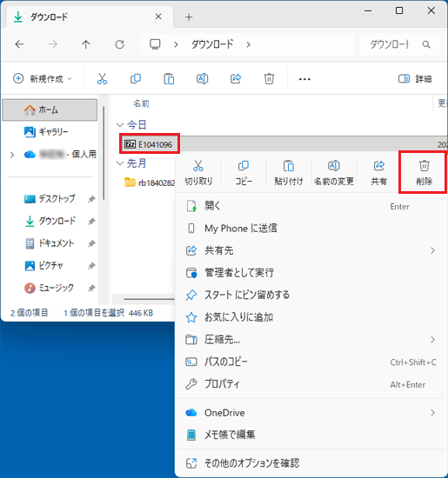The width and height of the screenshot is (448, 478).
Task: Select My Phone に送信
Action: [x=311, y=229]
